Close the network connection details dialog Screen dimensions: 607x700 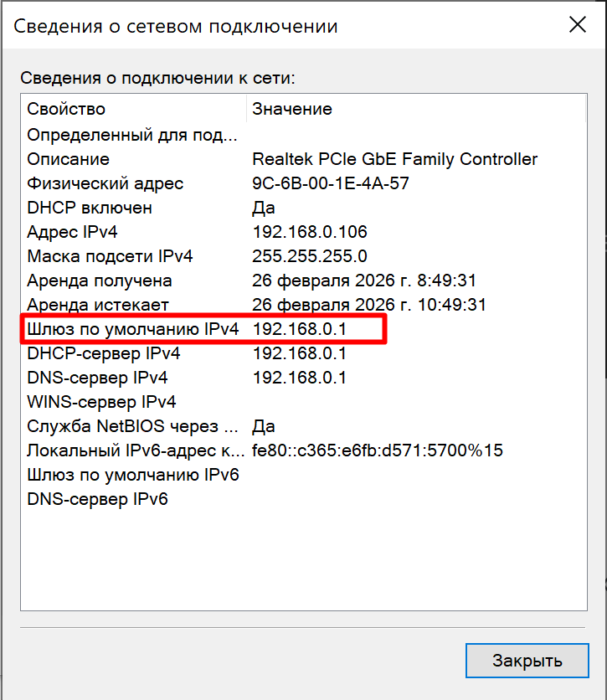[579, 24]
